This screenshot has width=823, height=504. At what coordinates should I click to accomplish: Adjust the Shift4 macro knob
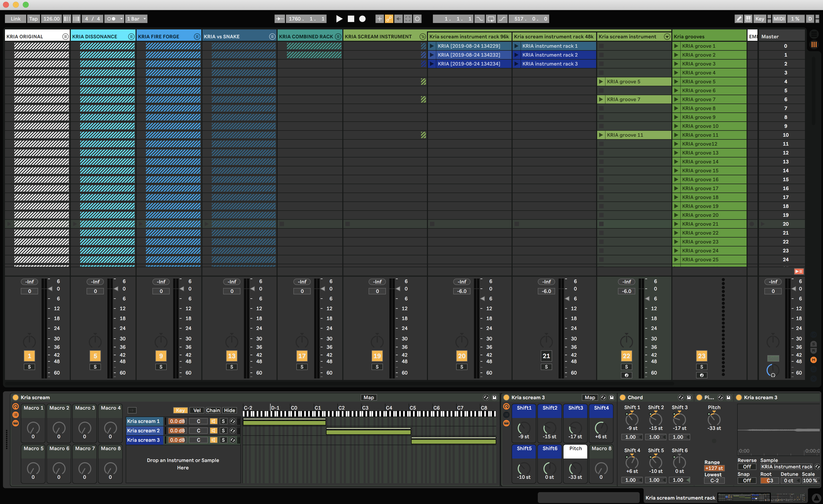pos(601,428)
